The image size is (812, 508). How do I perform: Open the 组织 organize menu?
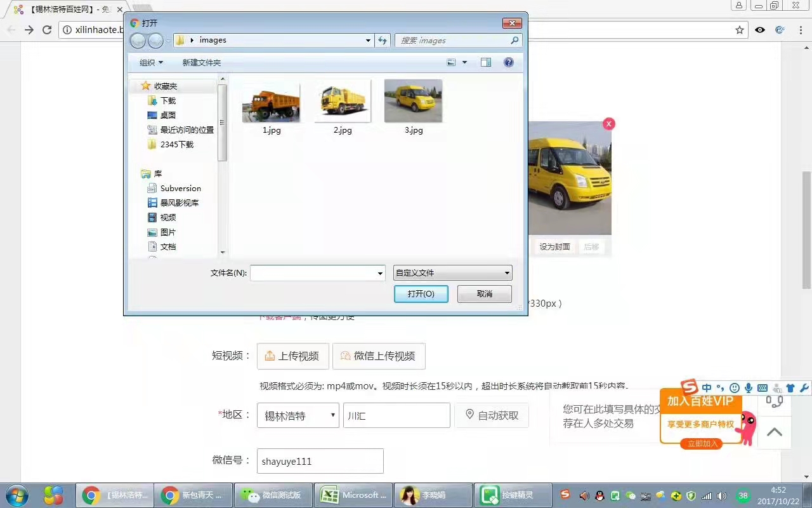point(151,62)
